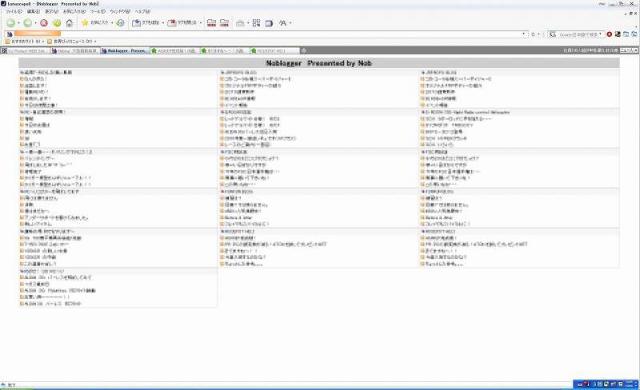Click the text size 'A' icon
The image size is (640, 390).
click(282, 23)
